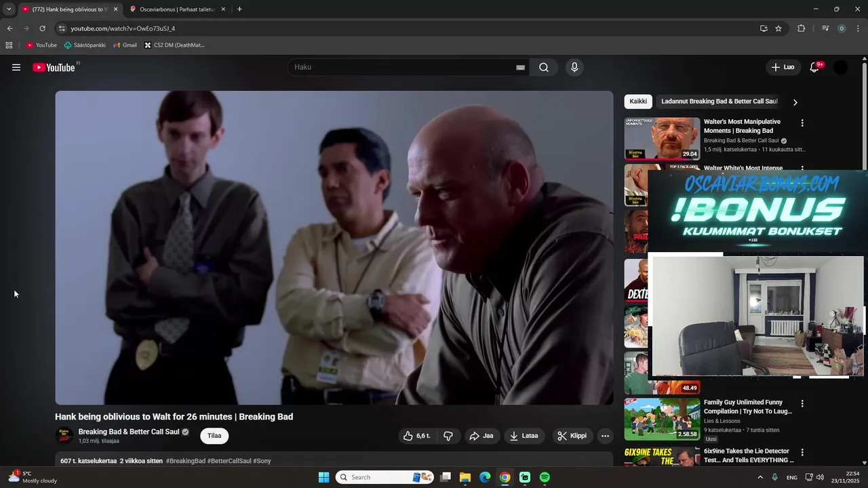Click the Breaking Bad video player
The height and width of the screenshot is (488, 868).
334,247
